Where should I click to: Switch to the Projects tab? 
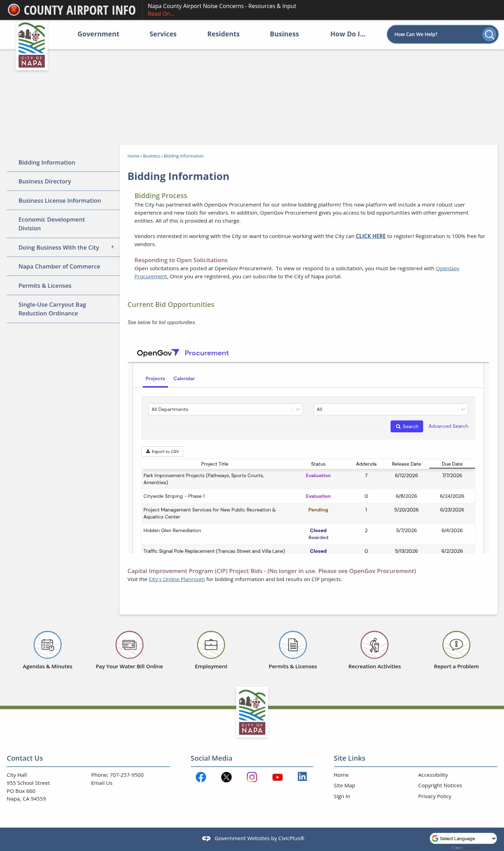155,378
